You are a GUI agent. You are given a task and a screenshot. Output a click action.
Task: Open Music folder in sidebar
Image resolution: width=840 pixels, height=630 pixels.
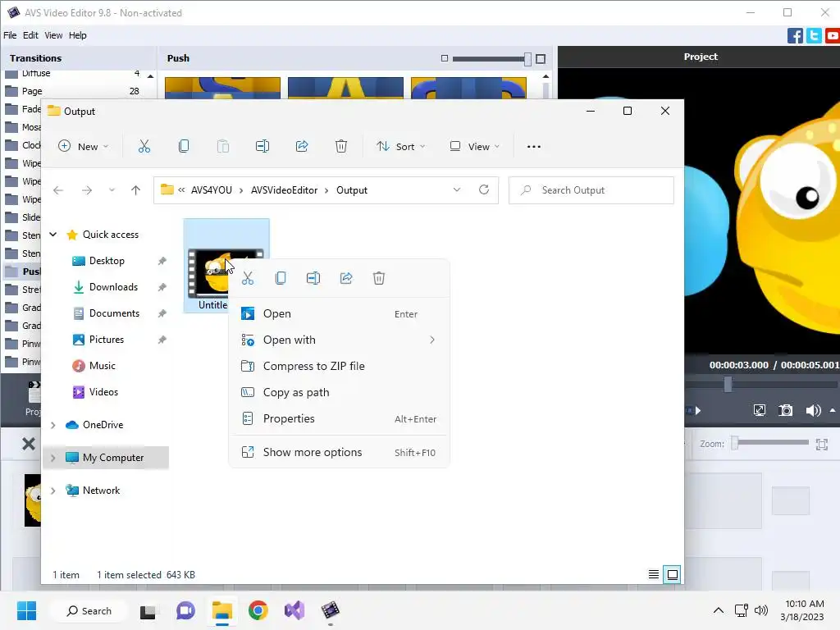click(x=102, y=366)
